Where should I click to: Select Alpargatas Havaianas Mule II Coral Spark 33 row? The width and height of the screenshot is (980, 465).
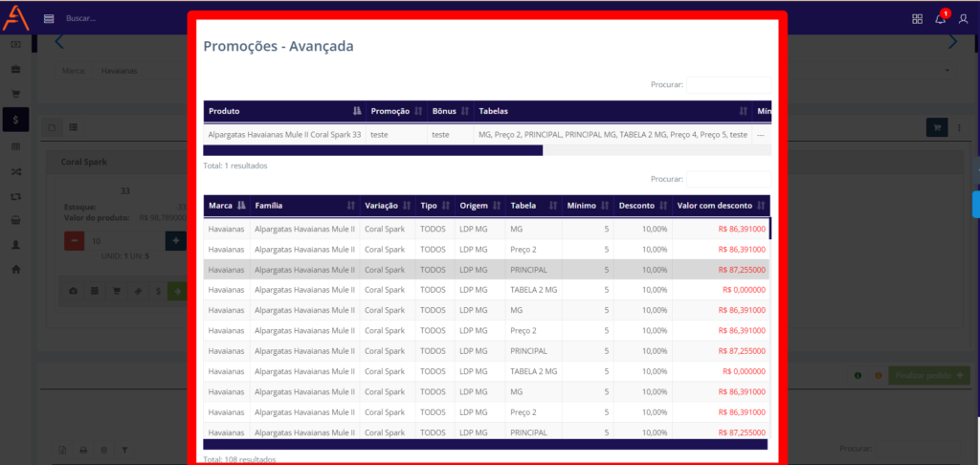[x=487, y=134]
